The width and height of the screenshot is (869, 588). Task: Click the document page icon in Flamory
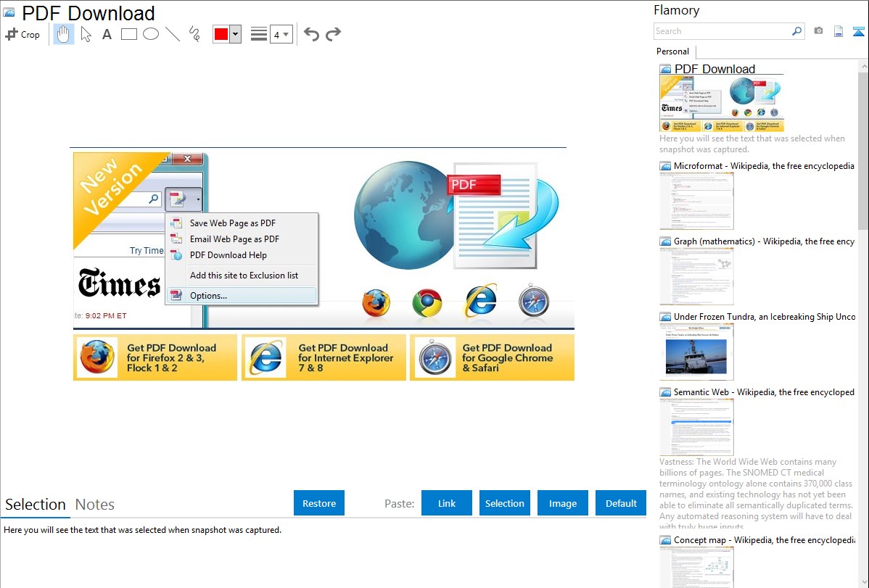(839, 31)
